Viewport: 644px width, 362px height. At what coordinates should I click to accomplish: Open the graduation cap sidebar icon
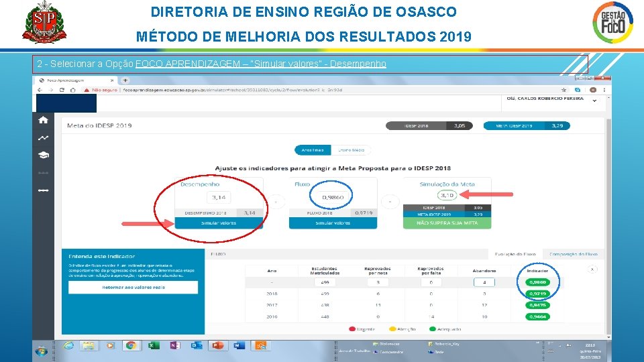[43, 155]
